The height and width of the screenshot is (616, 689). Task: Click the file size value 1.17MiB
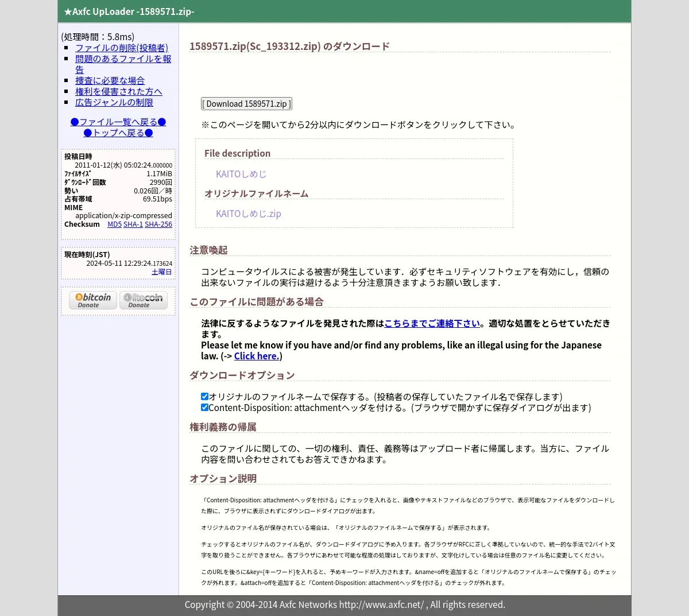159,174
